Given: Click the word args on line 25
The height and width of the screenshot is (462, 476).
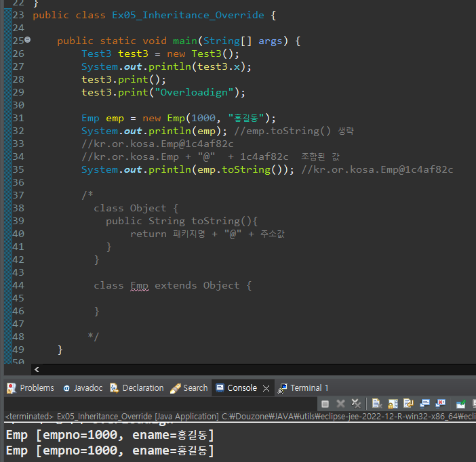Looking at the screenshot, I should pos(270,41).
